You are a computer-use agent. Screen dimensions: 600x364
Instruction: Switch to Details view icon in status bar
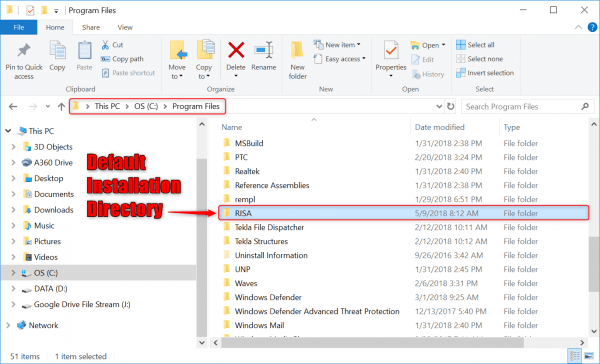(574, 356)
